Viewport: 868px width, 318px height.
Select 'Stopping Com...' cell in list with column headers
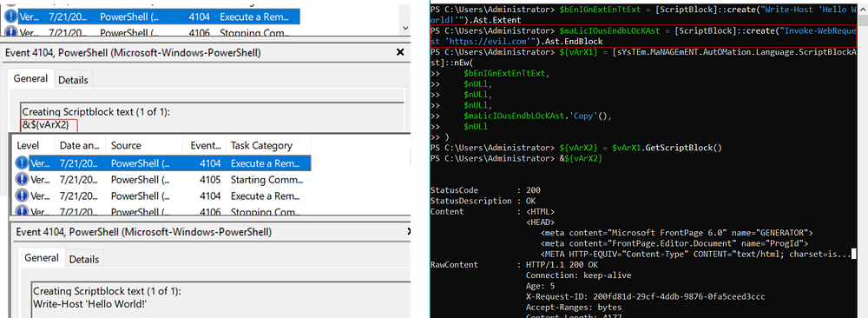266,212
